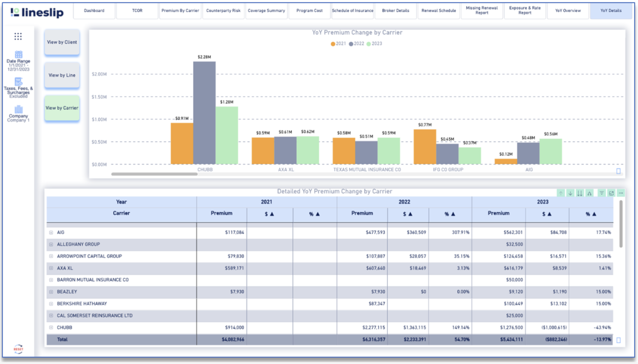Go to Broker Details tab

click(395, 10)
